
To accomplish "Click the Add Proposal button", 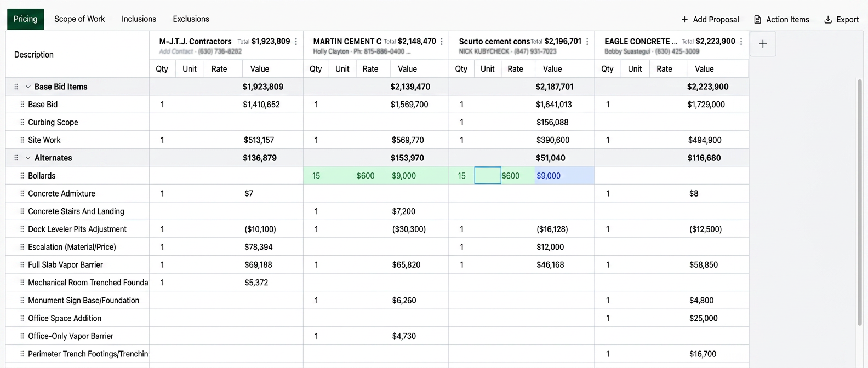I will coord(710,20).
